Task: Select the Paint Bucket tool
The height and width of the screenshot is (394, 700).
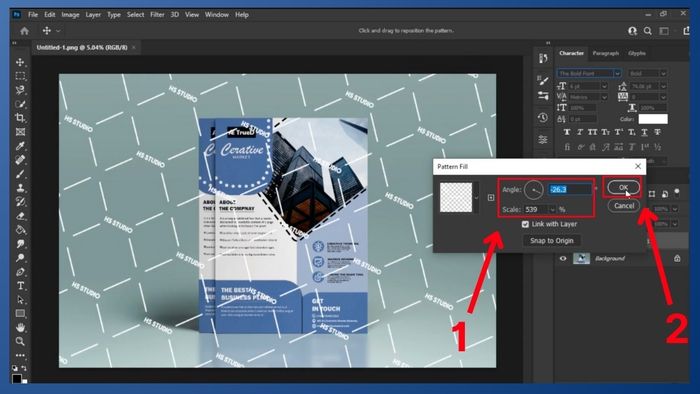Action: (20, 230)
